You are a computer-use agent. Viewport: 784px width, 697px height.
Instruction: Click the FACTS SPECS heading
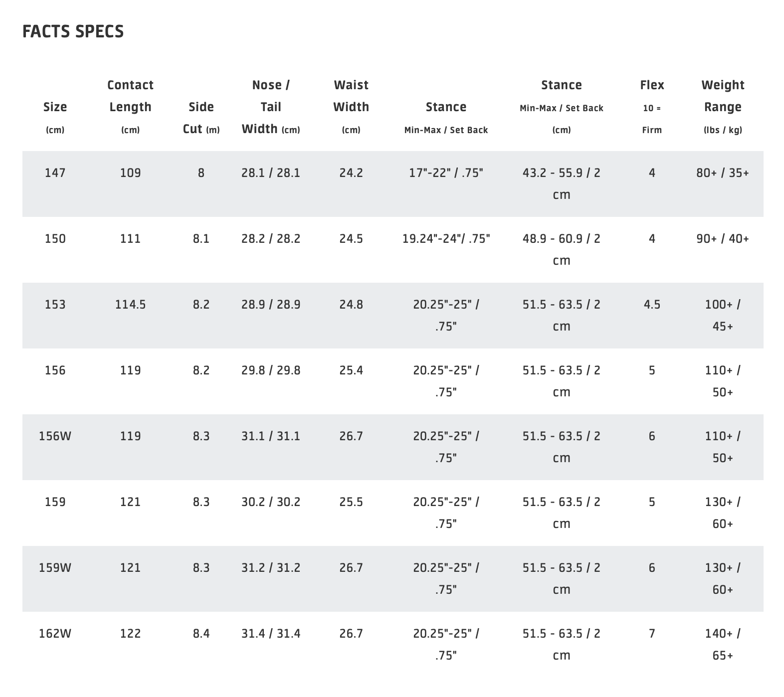coord(73,31)
